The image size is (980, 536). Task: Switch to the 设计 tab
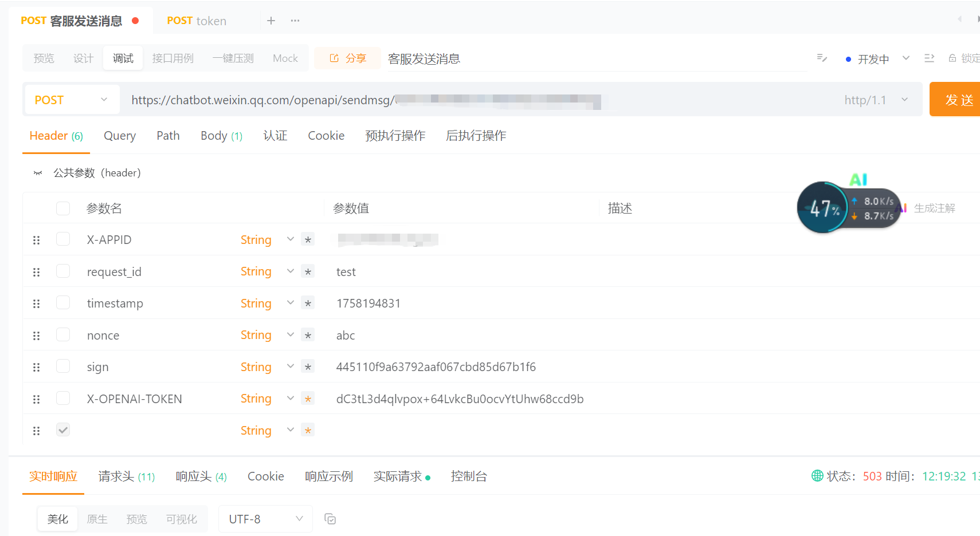click(x=83, y=58)
